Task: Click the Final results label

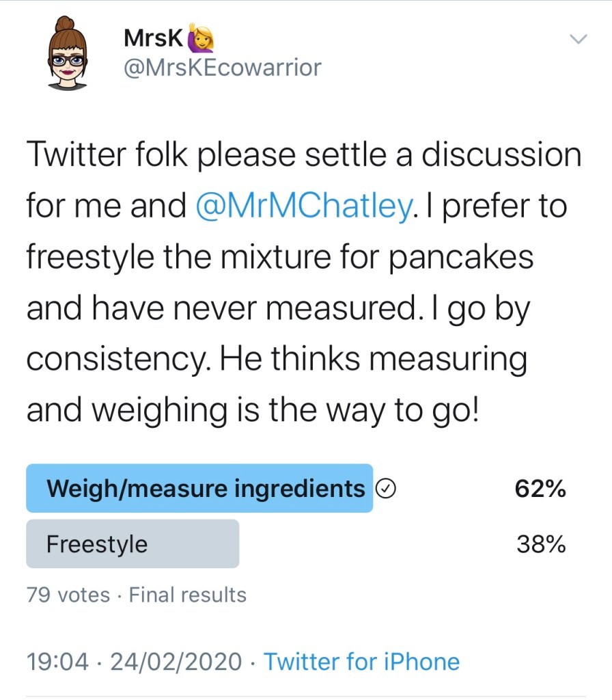Action: (188, 595)
